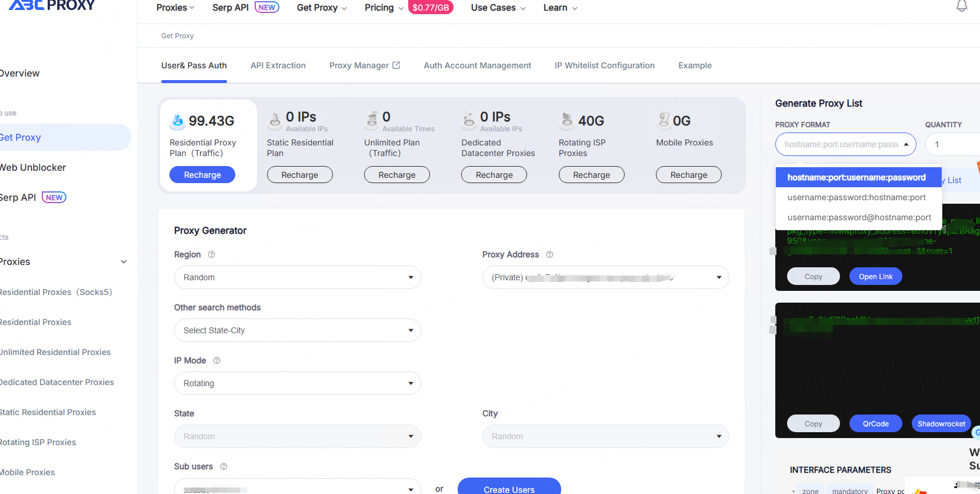Image resolution: width=980 pixels, height=494 pixels.
Task: Click the Mobile Proxies plan icon
Action: pos(664,120)
